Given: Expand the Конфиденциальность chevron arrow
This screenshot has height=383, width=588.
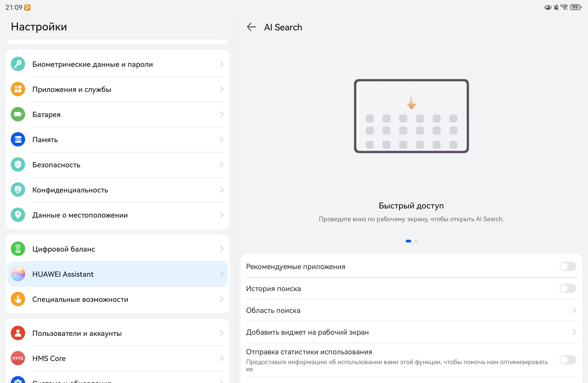Looking at the screenshot, I should [x=222, y=190].
